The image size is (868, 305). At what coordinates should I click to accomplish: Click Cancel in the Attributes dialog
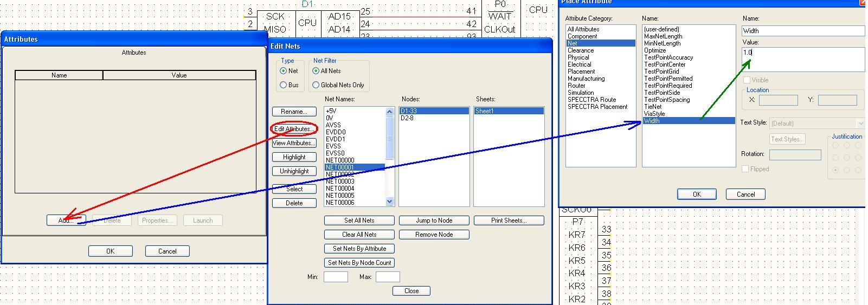pos(167,251)
